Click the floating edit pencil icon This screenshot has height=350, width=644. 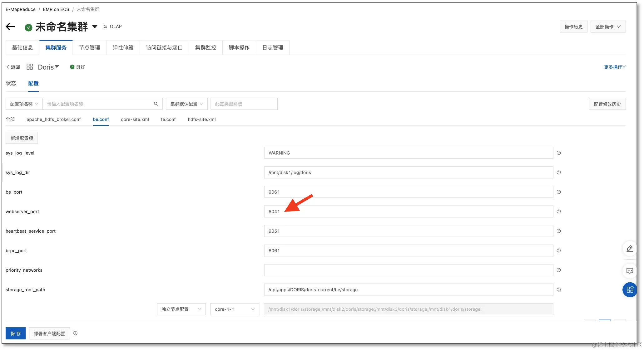630,249
